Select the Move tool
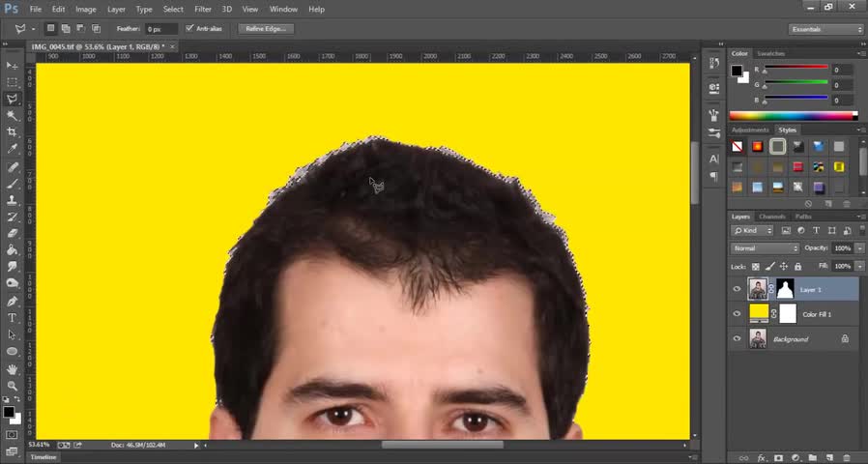The height and width of the screenshot is (464, 868). [x=12, y=66]
